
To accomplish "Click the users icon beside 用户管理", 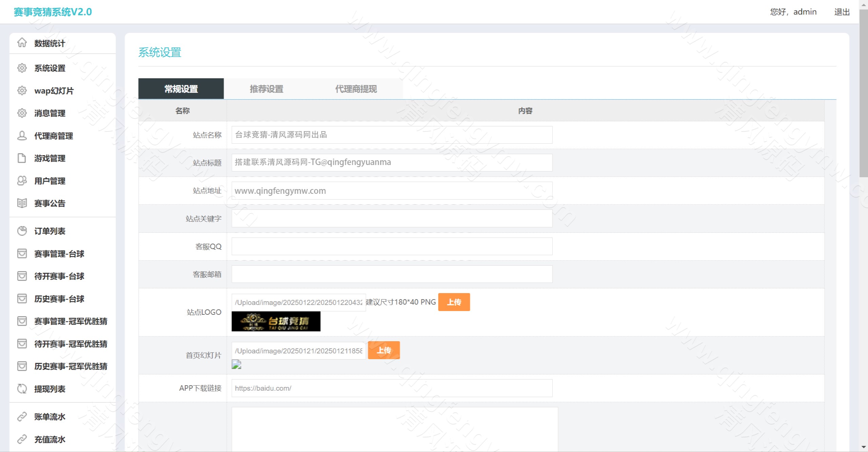I will (x=22, y=181).
